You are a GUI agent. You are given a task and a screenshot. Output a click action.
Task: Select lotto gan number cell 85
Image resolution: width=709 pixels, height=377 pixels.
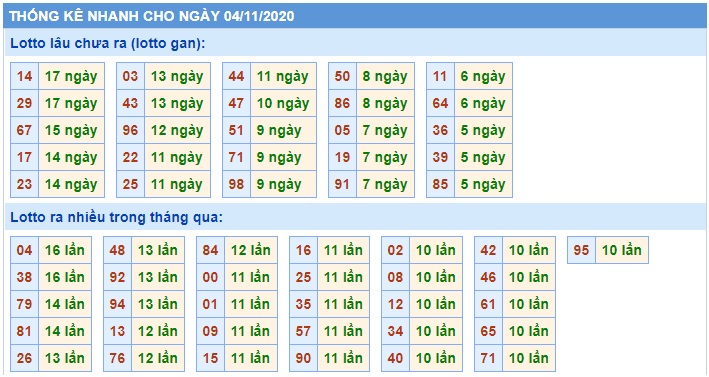click(440, 184)
